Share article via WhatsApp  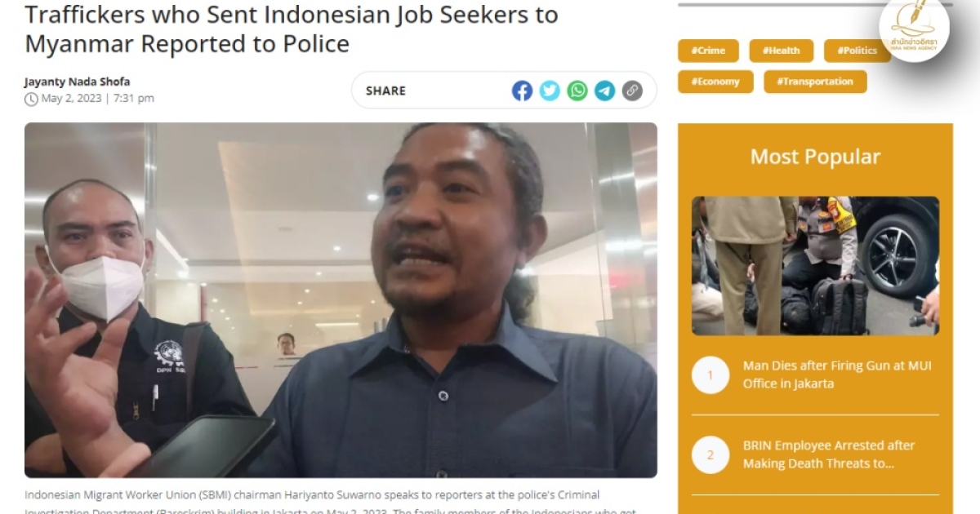[x=577, y=91]
